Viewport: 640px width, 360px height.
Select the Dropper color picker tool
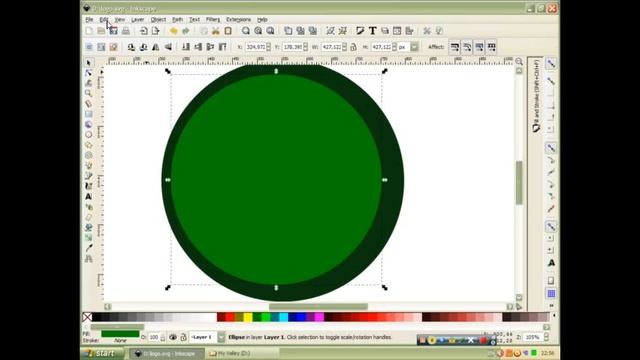(89, 248)
